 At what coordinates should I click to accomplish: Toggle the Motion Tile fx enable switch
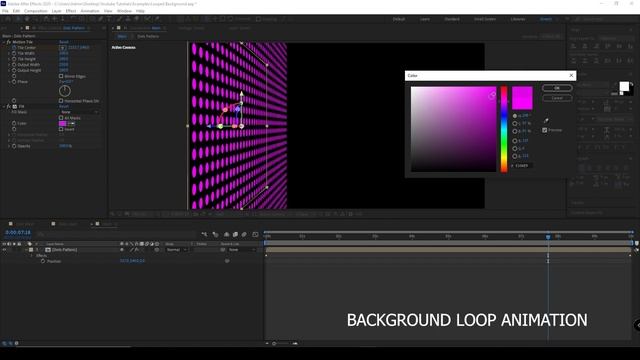(x=9, y=42)
